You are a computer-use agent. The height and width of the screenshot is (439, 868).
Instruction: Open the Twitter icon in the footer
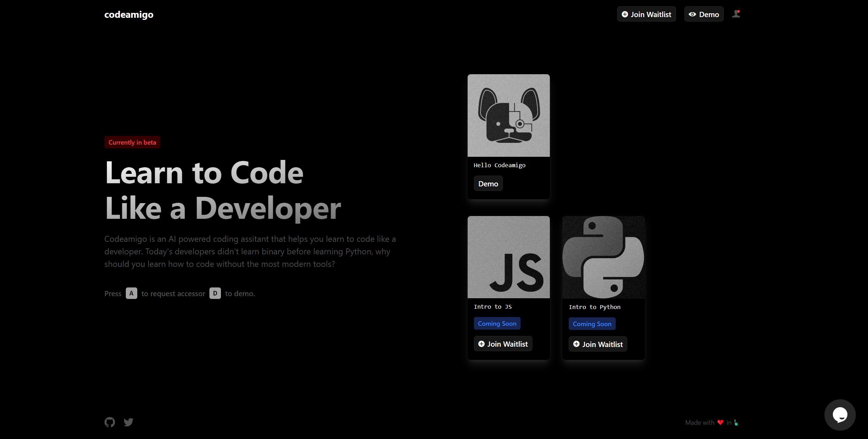pos(128,422)
